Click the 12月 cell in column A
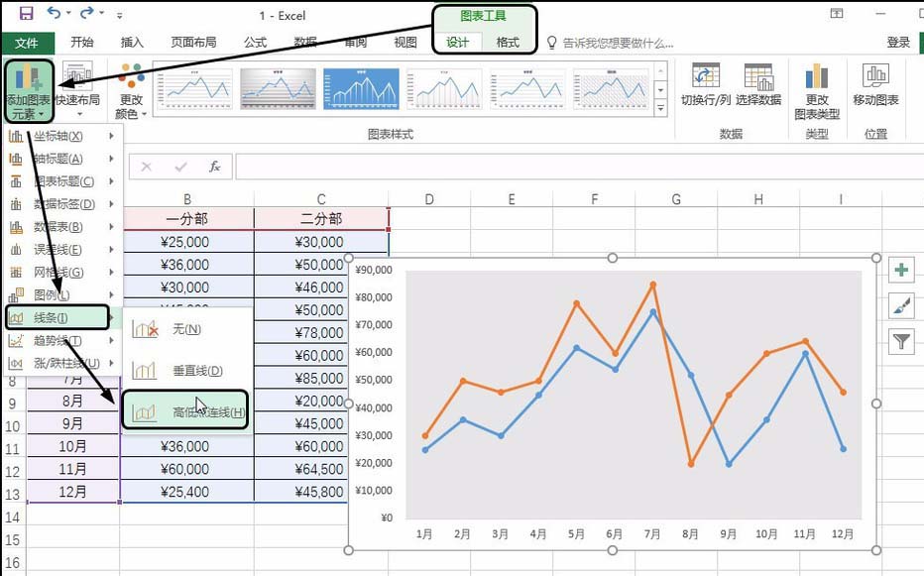Screen dimensions: 924x576 click(x=73, y=492)
